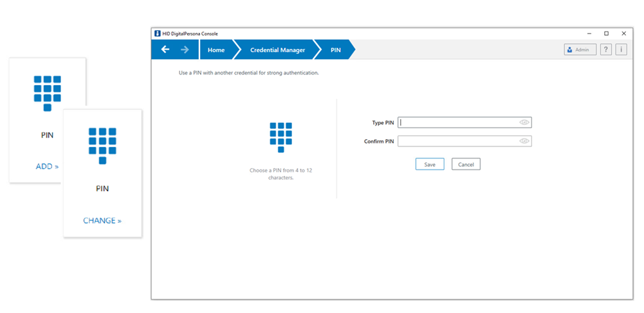Click the HID DigitalPersona Console title icon
The image size is (644, 313).
[156, 33]
